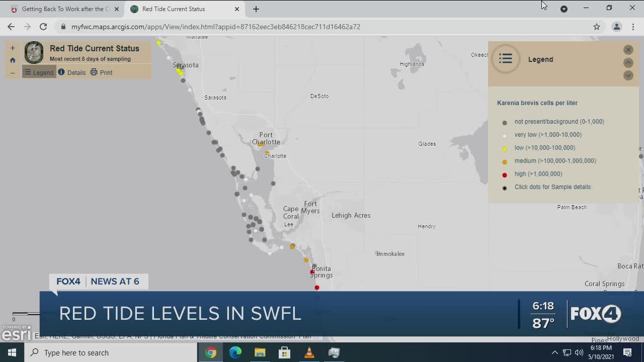This screenshot has height=362, width=644.
Task: Reload the current page
Action: pyautogui.click(x=43, y=27)
